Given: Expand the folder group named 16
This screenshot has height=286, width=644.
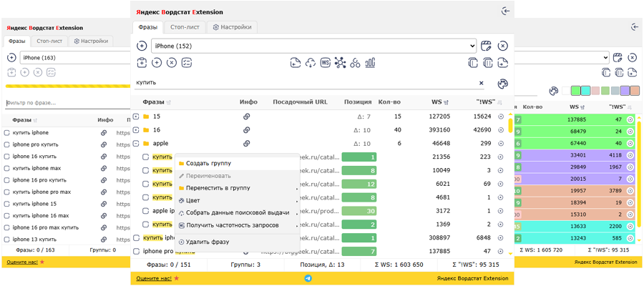Looking at the screenshot, I should pyautogui.click(x=137, y=129).
